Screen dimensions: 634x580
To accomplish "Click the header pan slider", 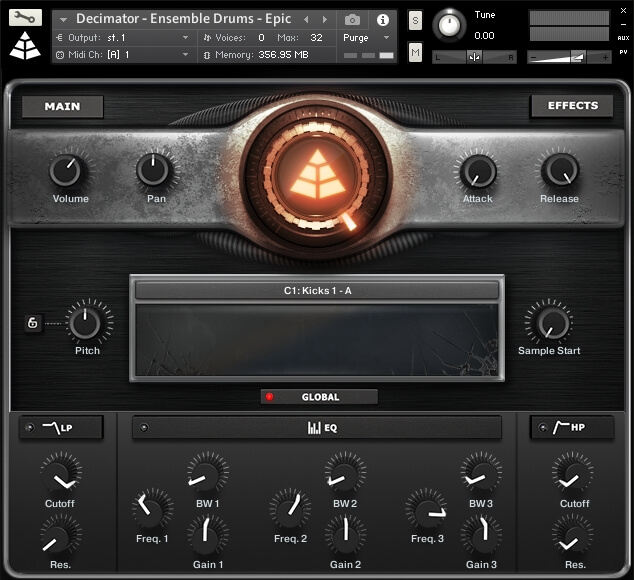I will 474,57.
